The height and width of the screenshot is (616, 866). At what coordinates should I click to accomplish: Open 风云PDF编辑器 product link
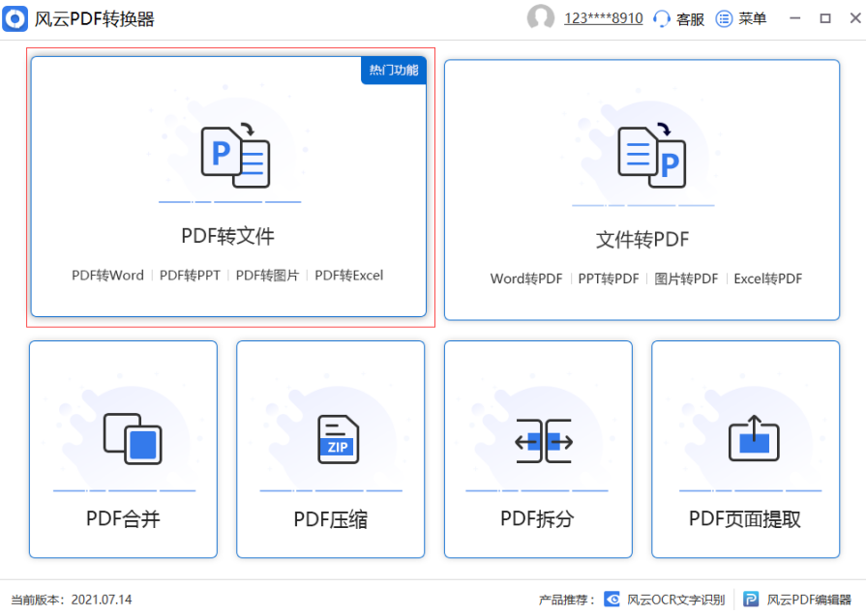coord(809,600)
